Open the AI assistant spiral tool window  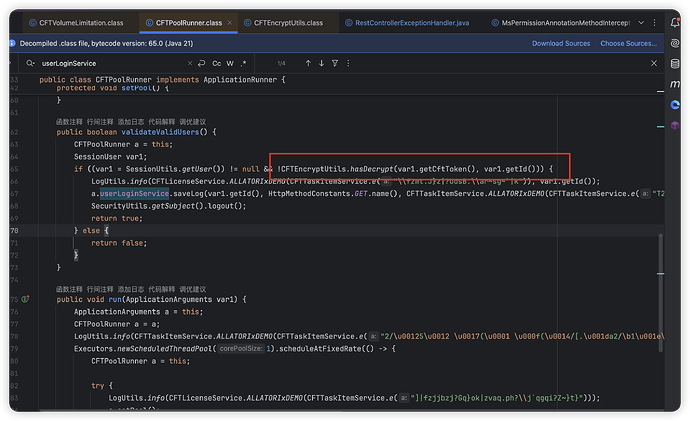pos(675,43)
